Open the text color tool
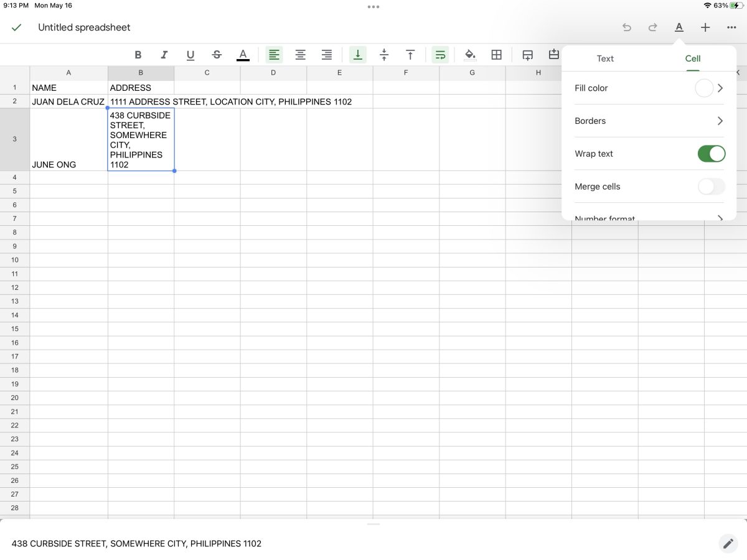 (243, 55)
